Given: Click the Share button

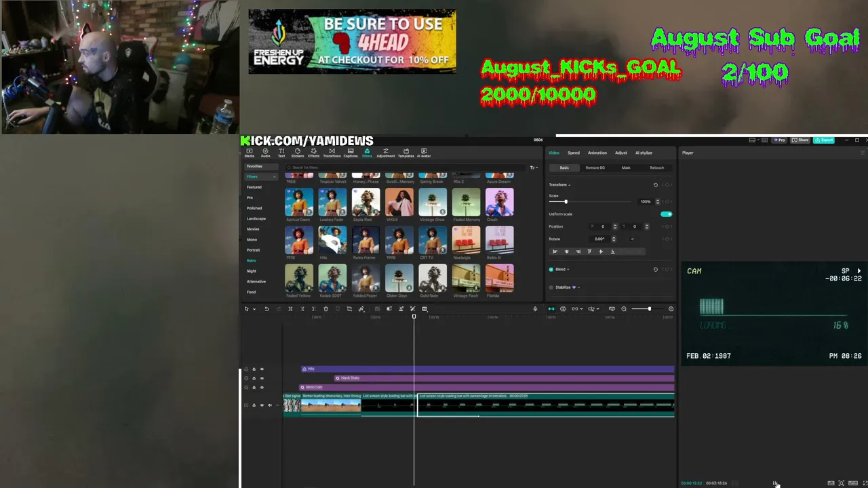Looking at the screenshot, I should pos(801,140).
